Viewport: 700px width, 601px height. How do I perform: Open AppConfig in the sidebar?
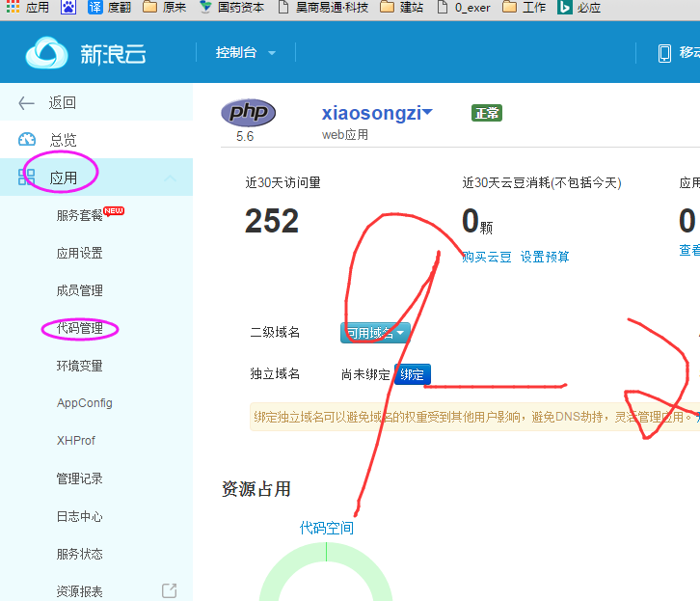(85, 402)
